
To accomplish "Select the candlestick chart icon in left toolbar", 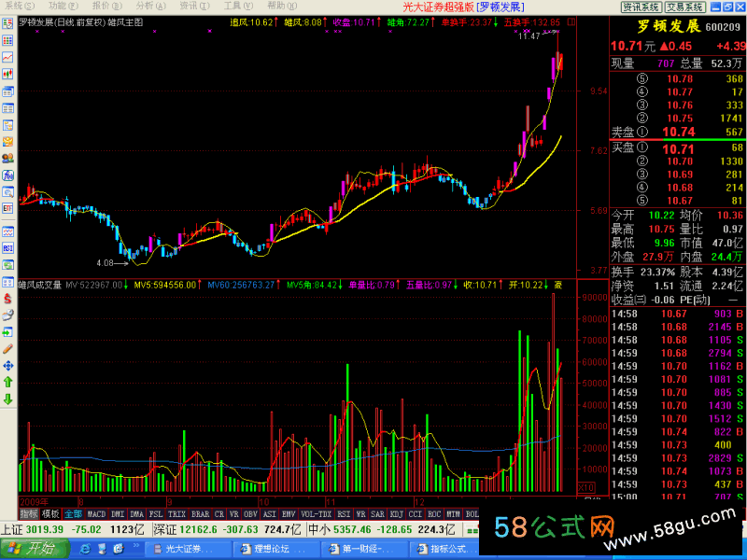I will pos(7,75).
